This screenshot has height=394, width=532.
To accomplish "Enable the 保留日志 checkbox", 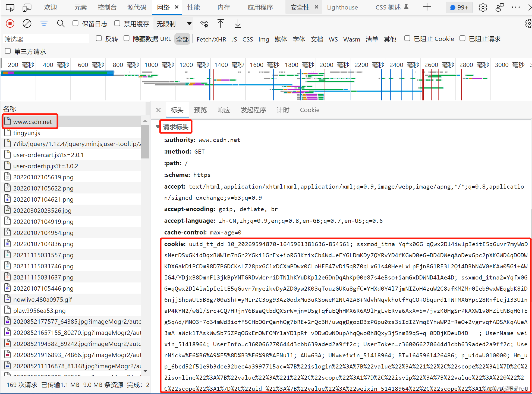I will pos(75,24).
